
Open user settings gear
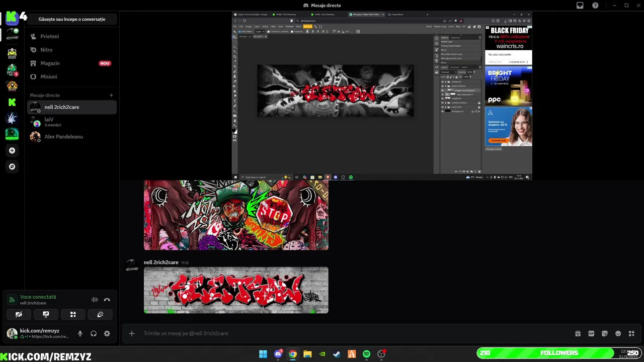(x=107, y=333)
